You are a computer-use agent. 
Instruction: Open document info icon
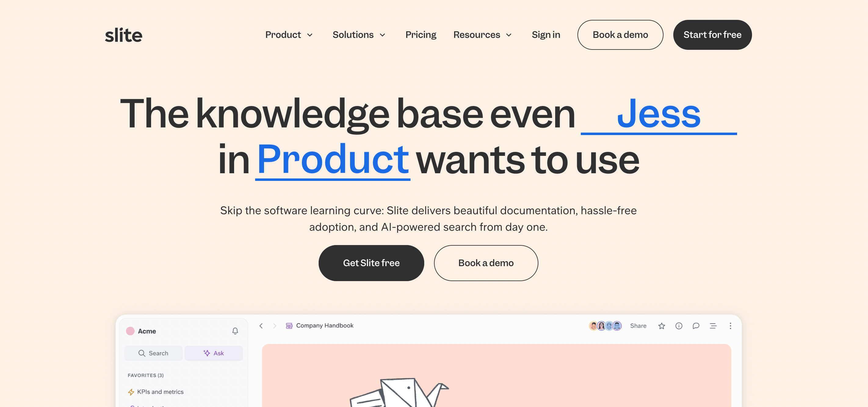679,326
